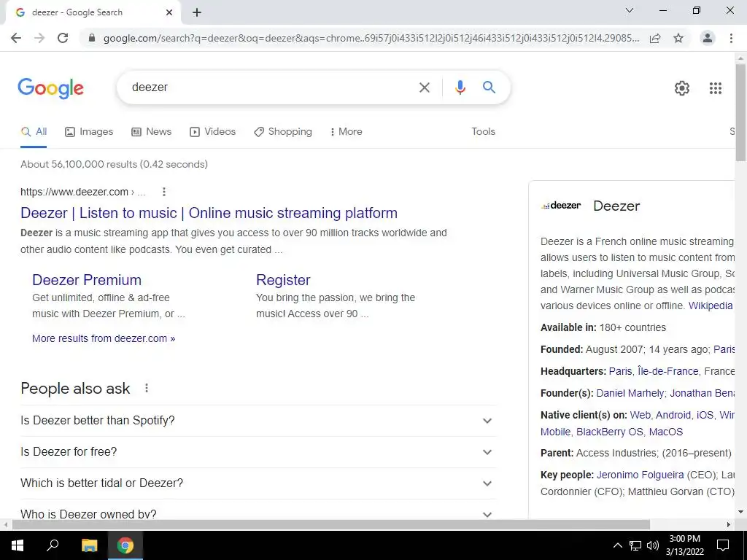Image resolution: width=747 pixels, height=560 pixels.
Task: Clear the search box with X icon
Action: 424,87
